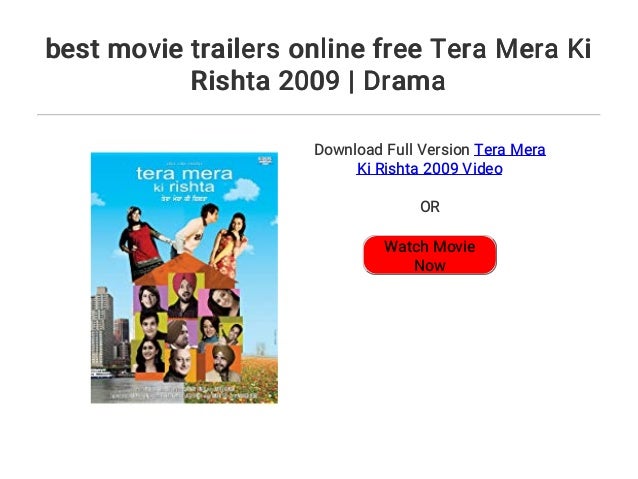The image size is (638, 479).
Task: Click the word 'Drama' in the heading
Action: coord(404,81)
